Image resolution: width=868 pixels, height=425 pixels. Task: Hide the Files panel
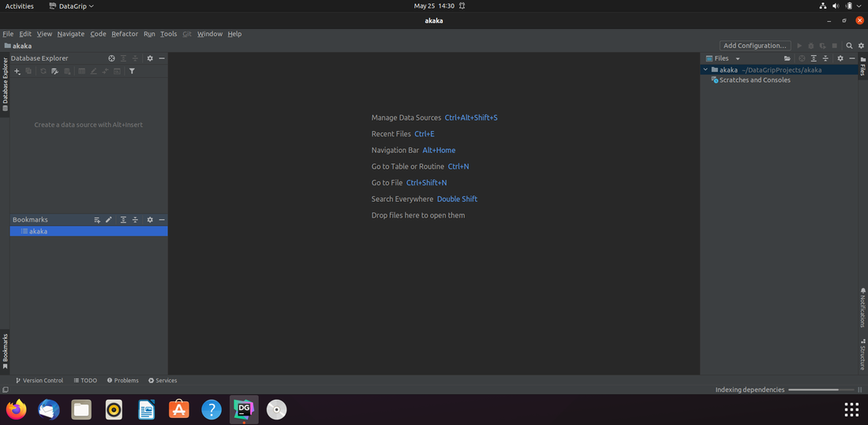pos(852,58)
